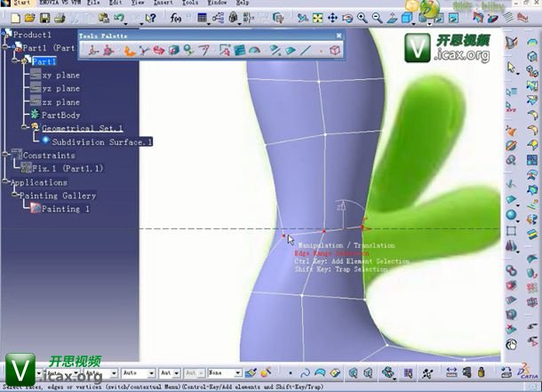The image size is (542, 392).
Task: Open the Insert menu
Action: click(x=163, y=3)
